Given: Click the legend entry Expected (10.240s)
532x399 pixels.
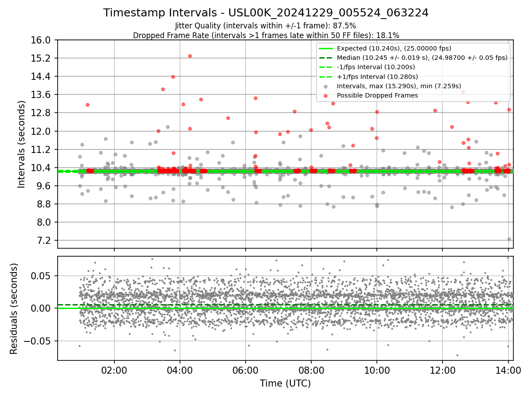Looking at the screenshot, I should click(x=394, y=48).
